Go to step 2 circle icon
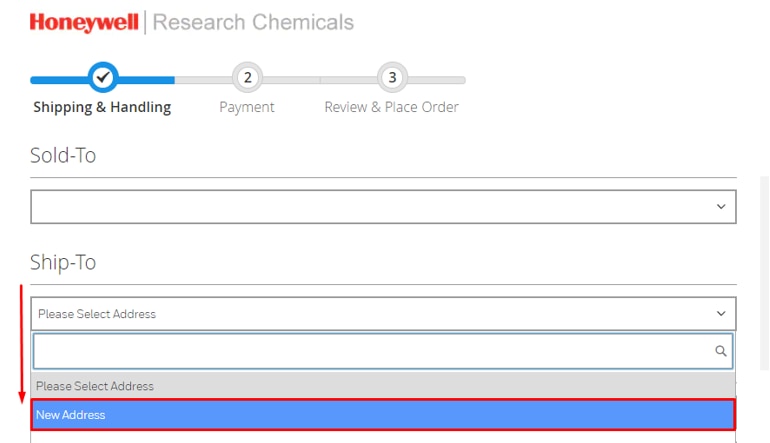 [247, 77]
